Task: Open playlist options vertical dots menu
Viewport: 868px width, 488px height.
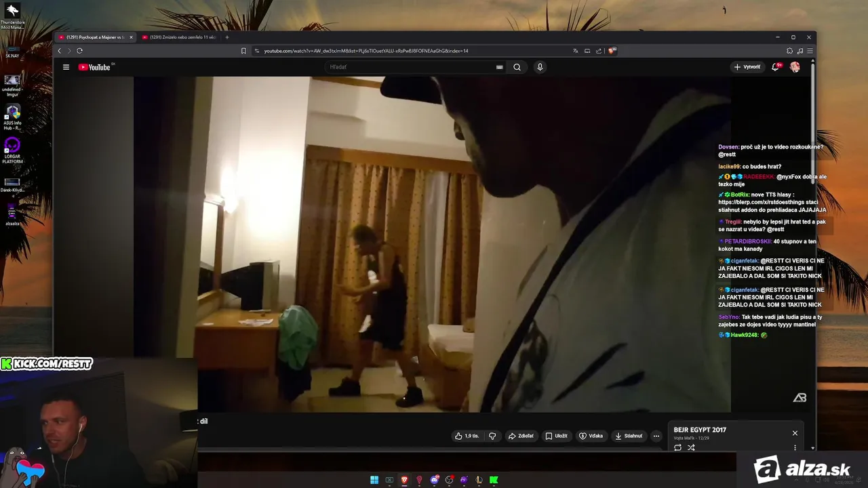Action: point(795,447)
